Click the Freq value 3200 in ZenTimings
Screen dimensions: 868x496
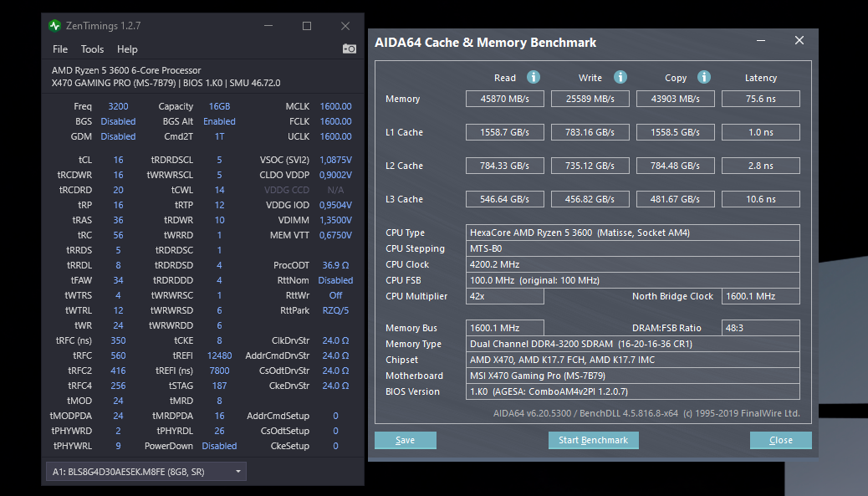click(x=118, y=106)
